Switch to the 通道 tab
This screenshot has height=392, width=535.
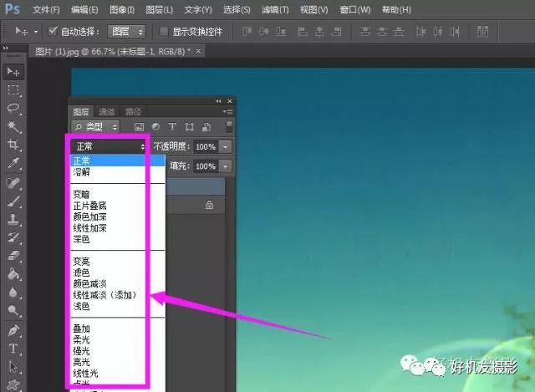point(106,111)
